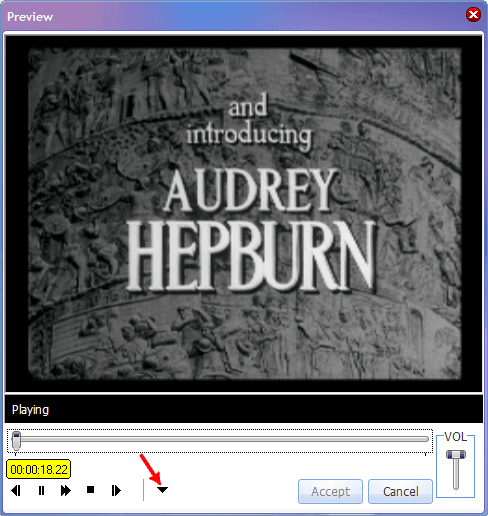Click the Cancel button
This screenshot has height=516, width=488.
[x=400, y=491]
